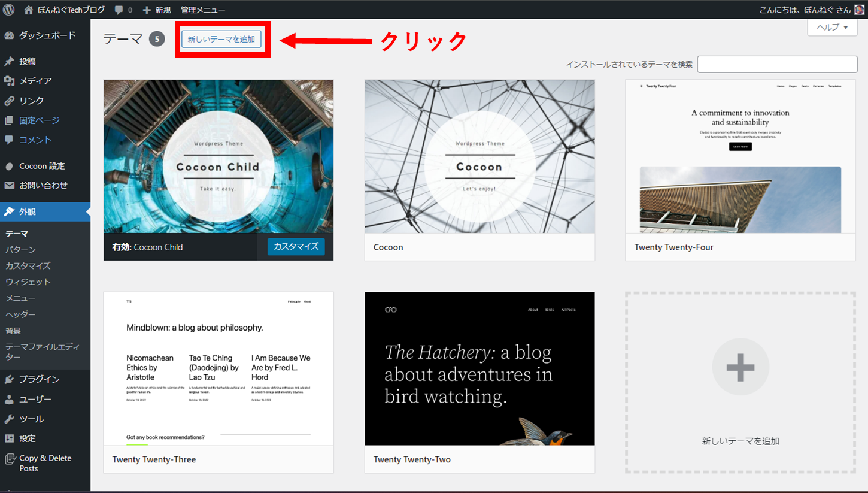
Task: Click the リンク chain icon
Action: pos(9,101)
